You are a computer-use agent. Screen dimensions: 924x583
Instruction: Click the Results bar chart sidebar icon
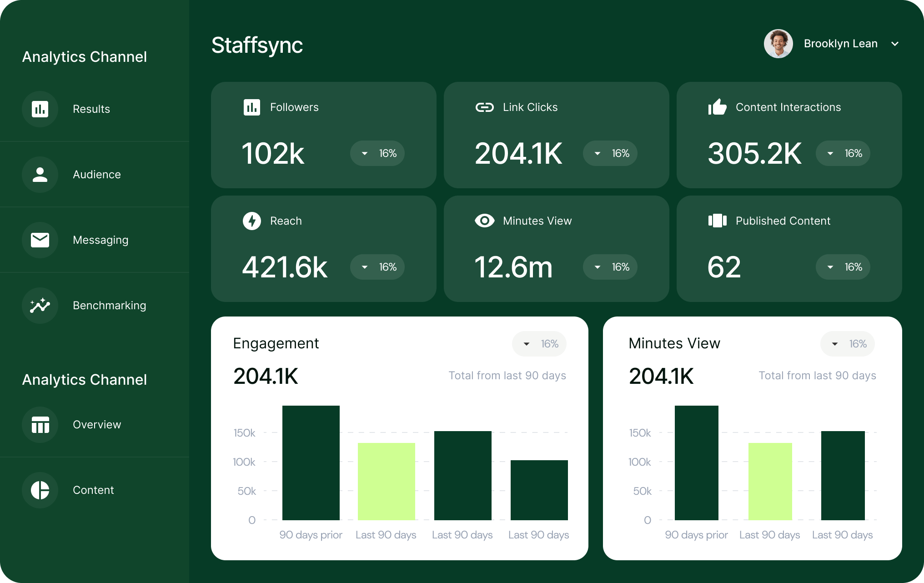pyautogui.click(x=40, y=109)
